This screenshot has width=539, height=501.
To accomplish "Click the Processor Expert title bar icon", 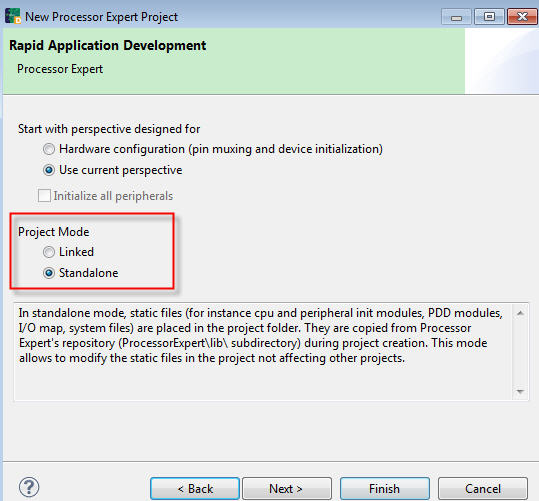I will tap(13, 16).
